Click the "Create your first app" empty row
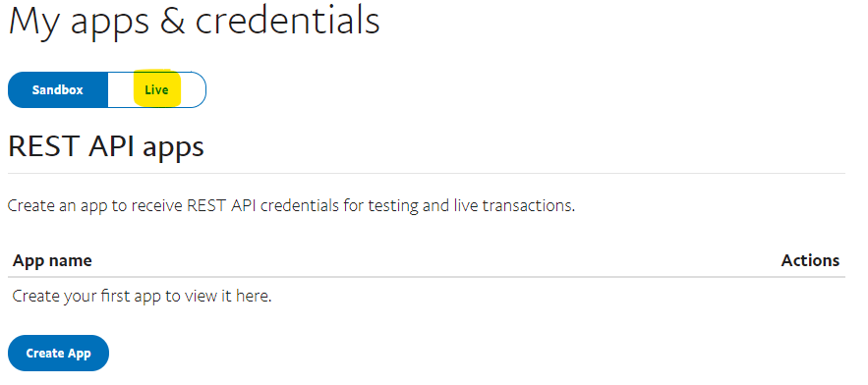 point(427,296)
